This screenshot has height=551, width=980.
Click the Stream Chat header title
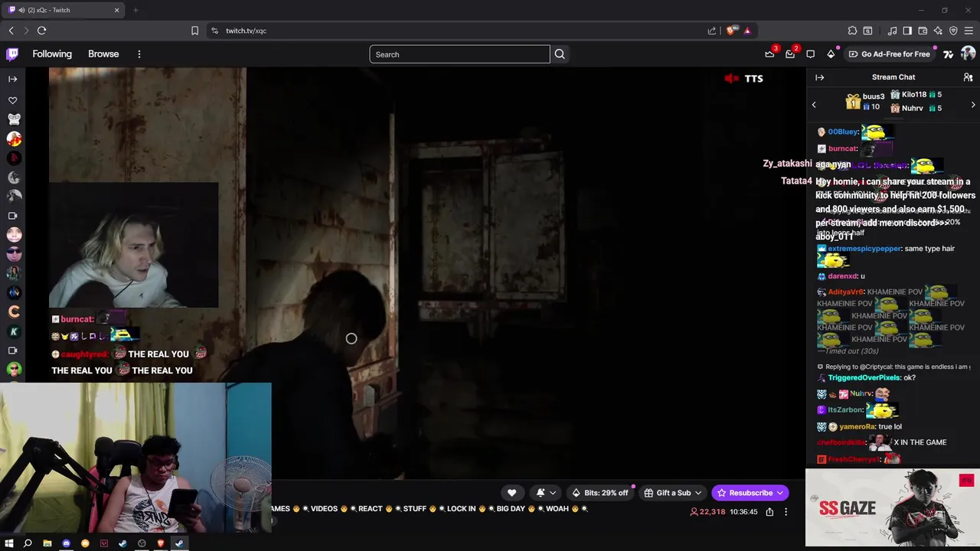pos(893,77)
